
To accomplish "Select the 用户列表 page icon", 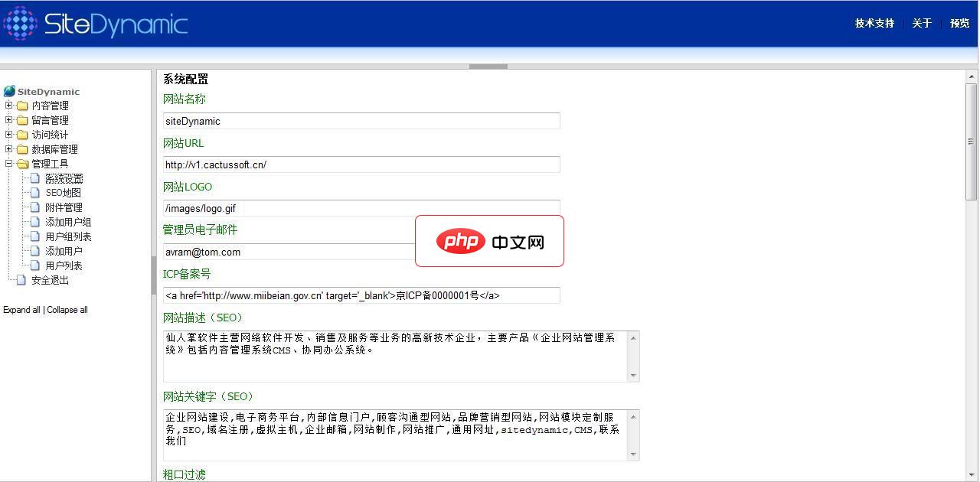I will pos(33,265).
